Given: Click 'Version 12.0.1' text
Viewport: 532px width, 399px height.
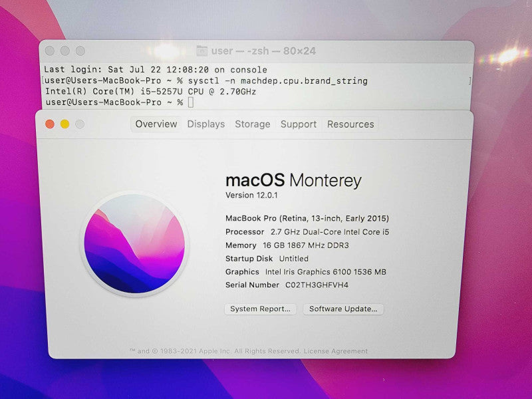Looking at the screenshot, I should coord(251,196).
